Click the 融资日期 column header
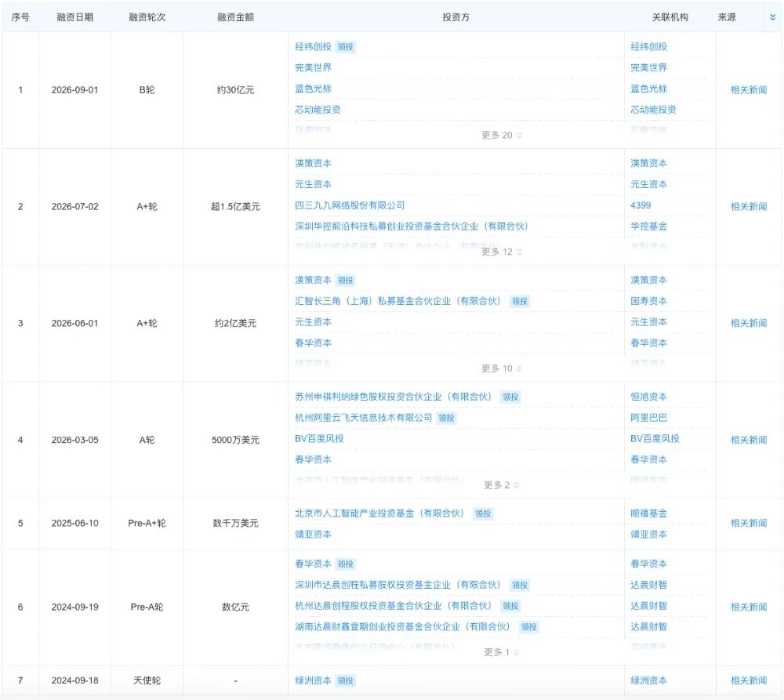The width and height of the screenshot is (784, 700). 75,17
